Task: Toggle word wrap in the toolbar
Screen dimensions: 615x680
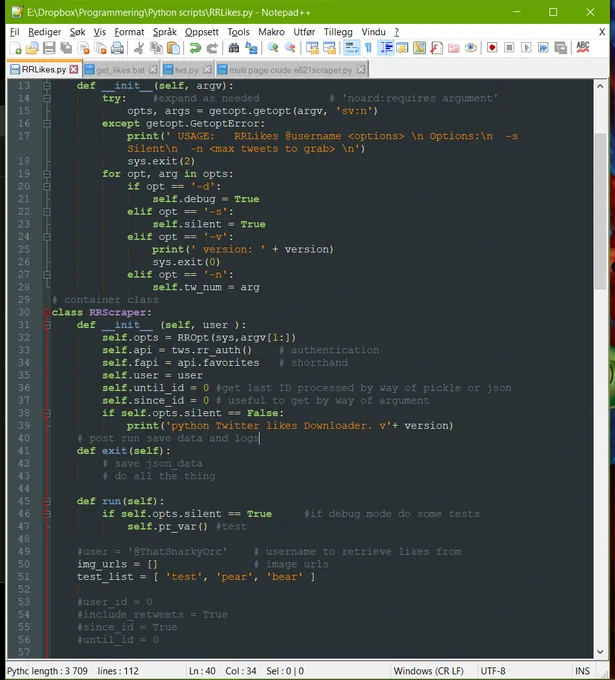Action: pyautogui.click(x=351, y=48)
